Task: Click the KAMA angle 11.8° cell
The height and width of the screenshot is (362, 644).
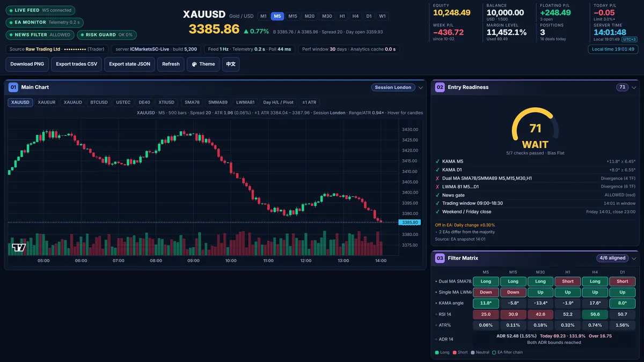Action: pos(486,303)
